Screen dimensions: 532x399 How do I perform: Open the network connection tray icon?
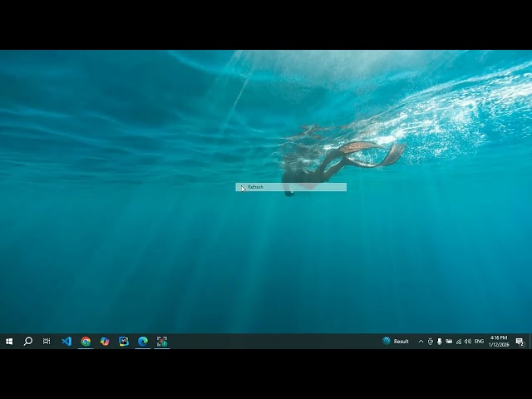click(x=459, y=342)
